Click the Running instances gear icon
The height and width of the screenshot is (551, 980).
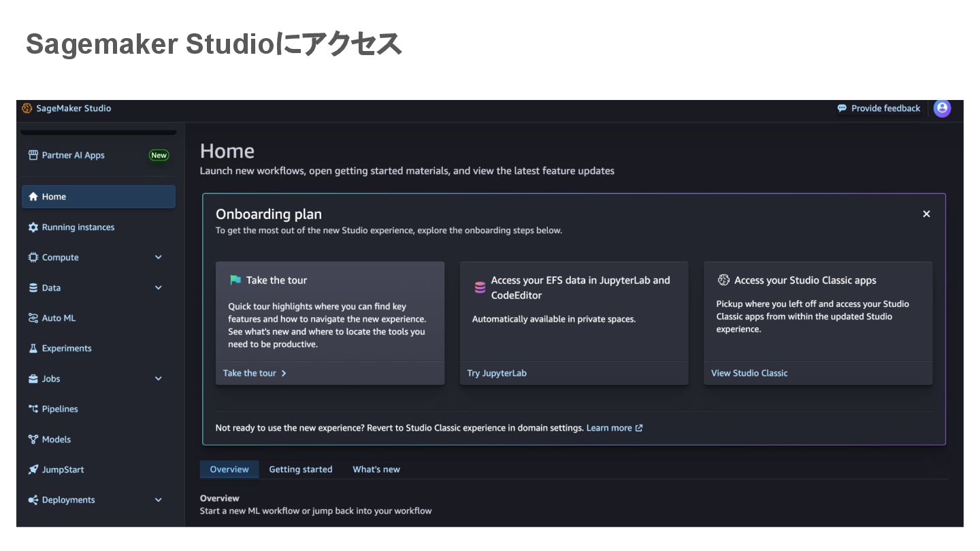tap(33, 227)
